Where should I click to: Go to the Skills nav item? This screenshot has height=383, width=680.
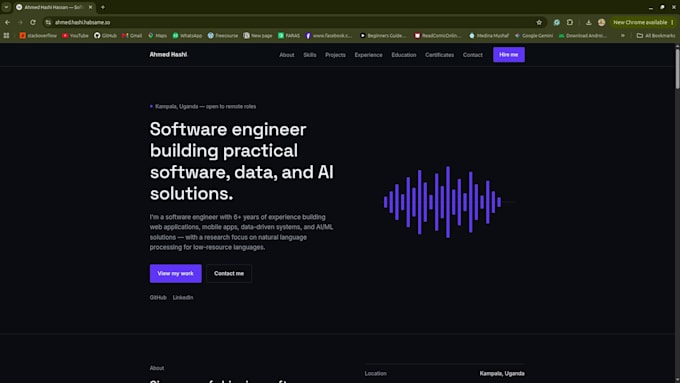pos(310,55)
